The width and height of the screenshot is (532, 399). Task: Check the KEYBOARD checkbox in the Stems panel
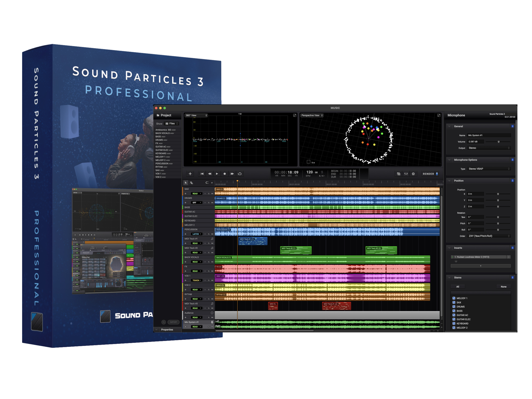click(454, 323)
